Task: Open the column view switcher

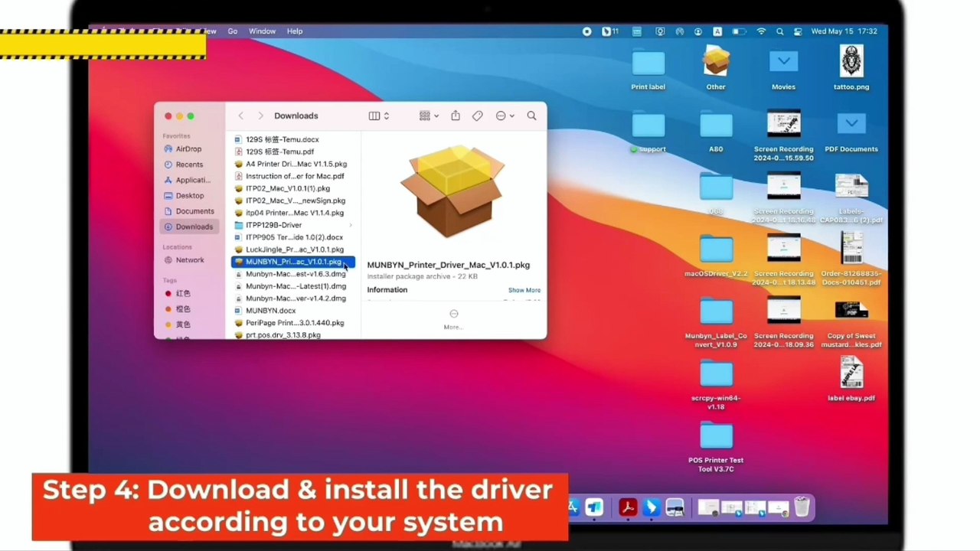Action: pos(379,116)
